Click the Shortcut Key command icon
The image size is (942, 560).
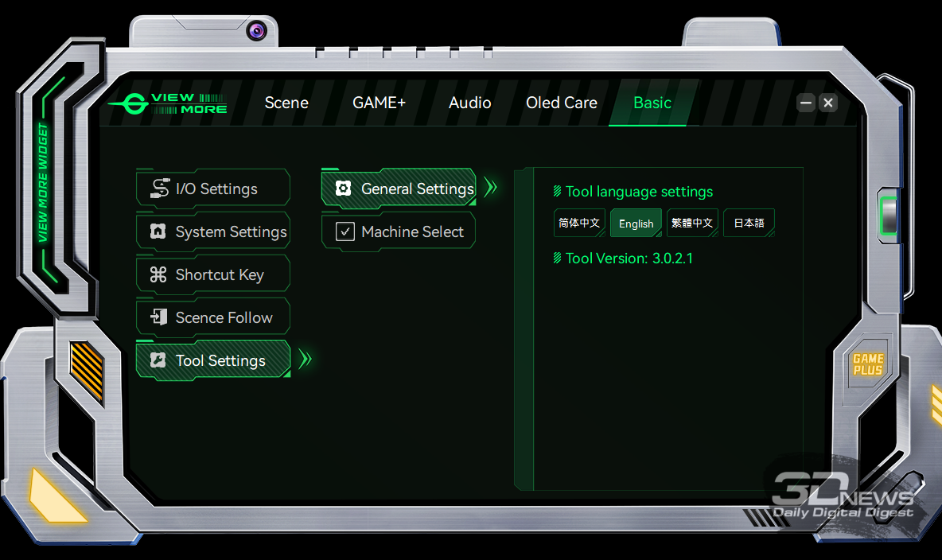(x=158, y=274)
